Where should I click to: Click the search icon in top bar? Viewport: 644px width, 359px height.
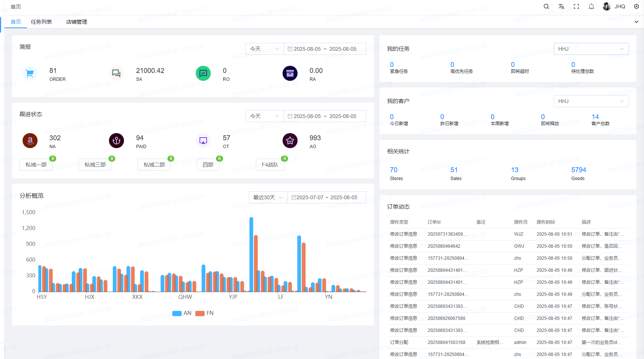546,6
